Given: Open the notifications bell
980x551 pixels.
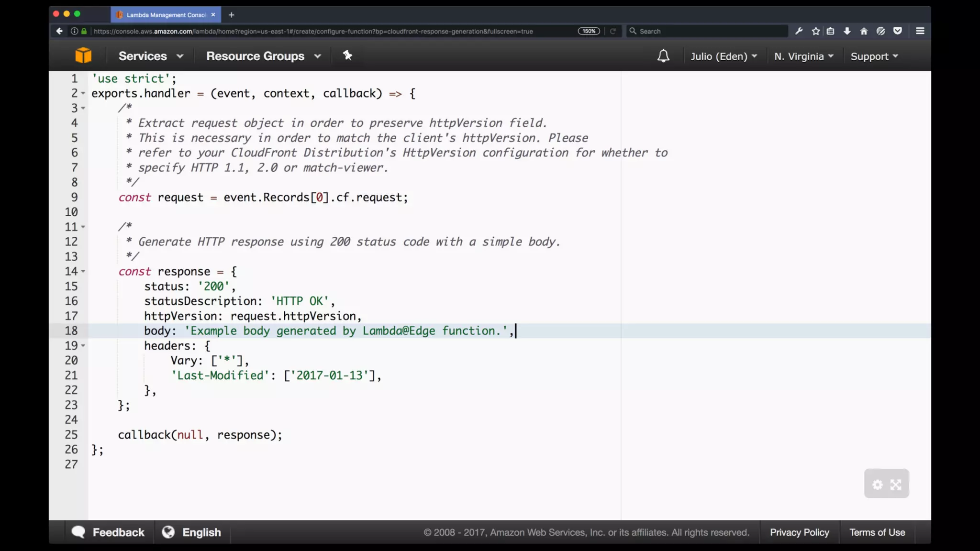Looking at the screenshot, I should (663, 56).
